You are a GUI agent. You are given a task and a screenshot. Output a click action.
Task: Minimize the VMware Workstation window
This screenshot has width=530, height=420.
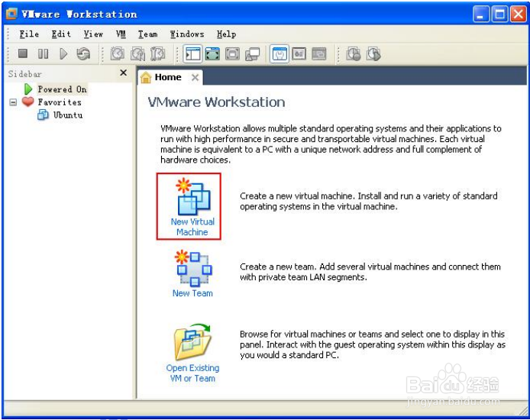(480, 15)
